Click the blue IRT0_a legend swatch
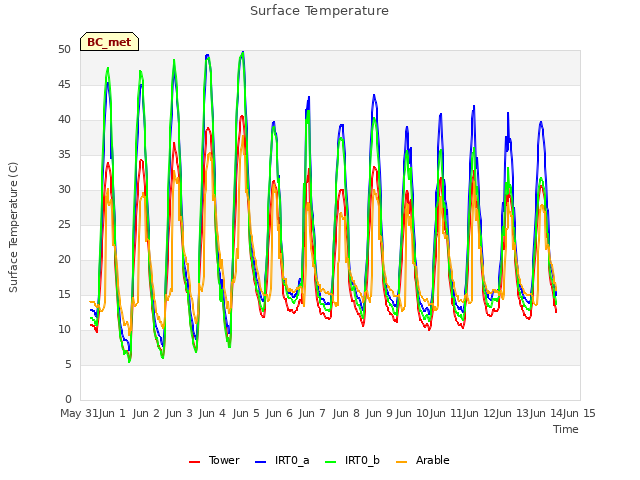This screenshot has height=480, width=640. coord(260,461)
